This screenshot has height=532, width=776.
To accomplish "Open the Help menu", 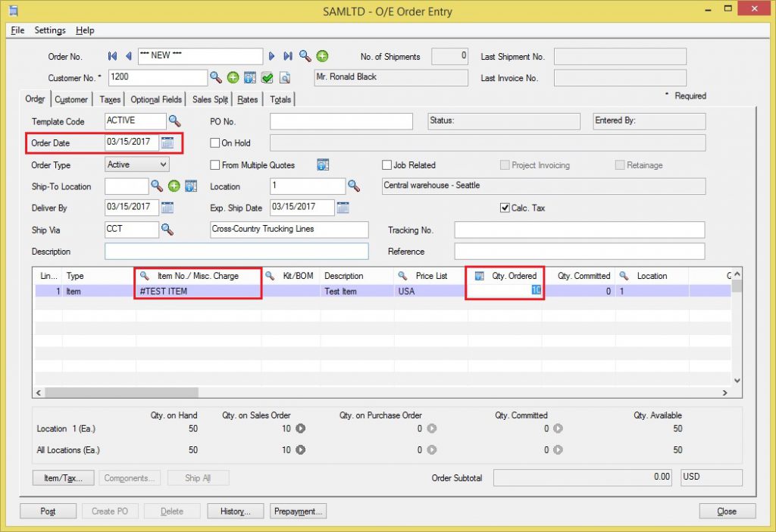I will [x=85, y=30].
